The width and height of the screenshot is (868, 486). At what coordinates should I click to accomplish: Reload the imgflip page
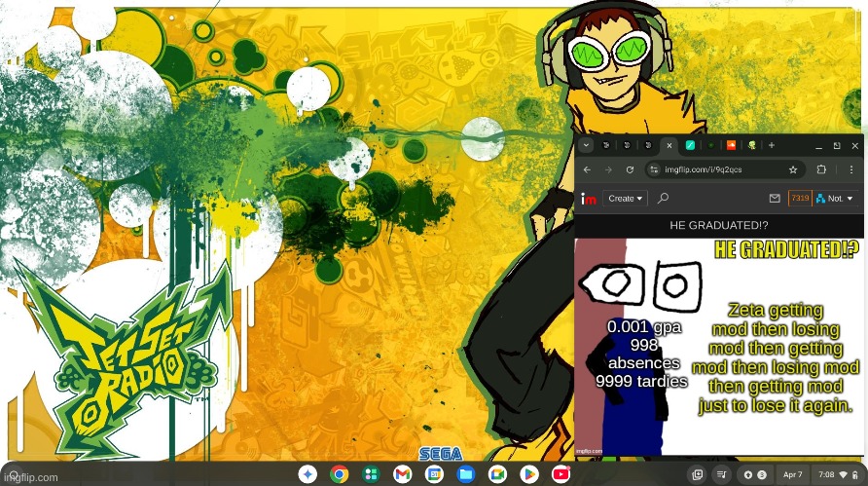point(630,169)
